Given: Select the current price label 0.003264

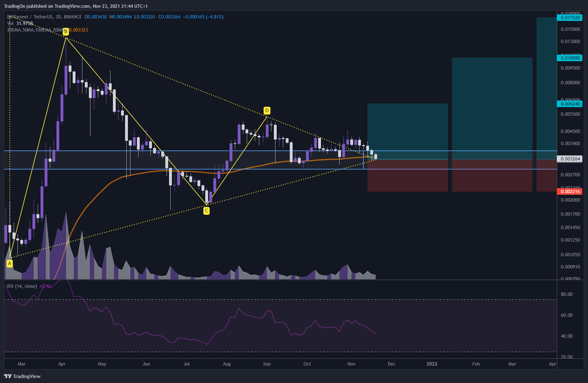Looking at the screenshot, I should [x=570, y=159].
